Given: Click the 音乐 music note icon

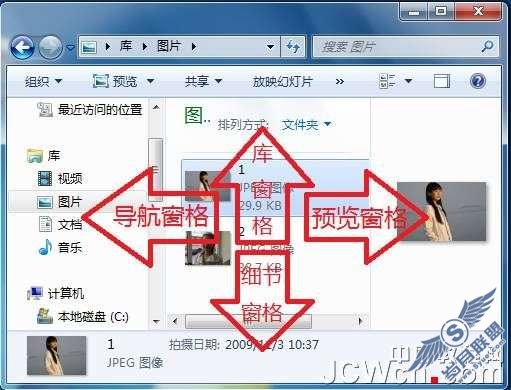Looking at the screenshot, I should (x=45, y=247).
